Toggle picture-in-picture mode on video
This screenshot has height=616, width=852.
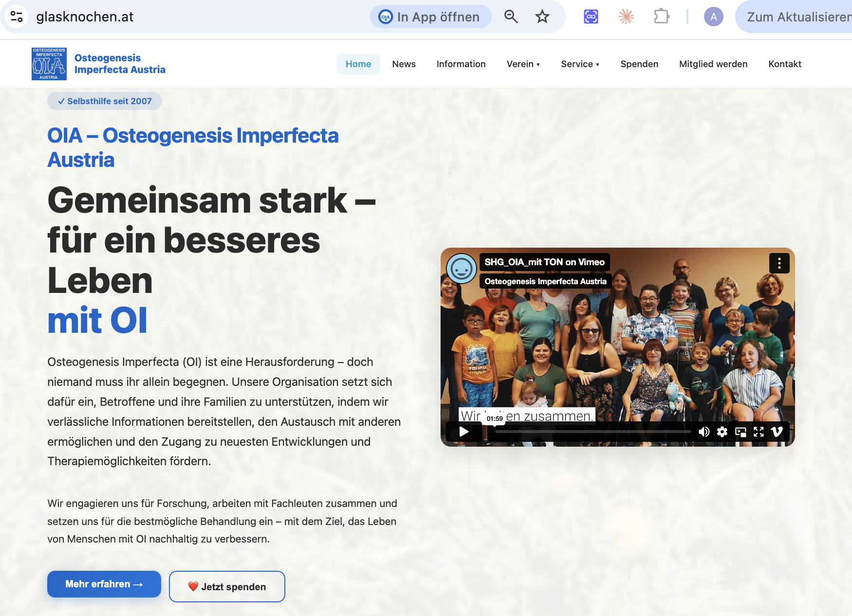[741, 432]
